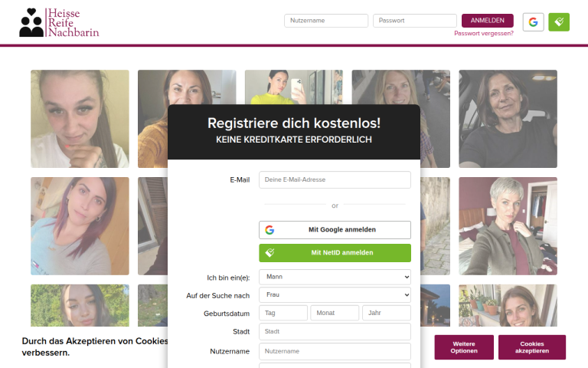
Task: Open the Auf der Suche nach dropdown
Action: 335,295
